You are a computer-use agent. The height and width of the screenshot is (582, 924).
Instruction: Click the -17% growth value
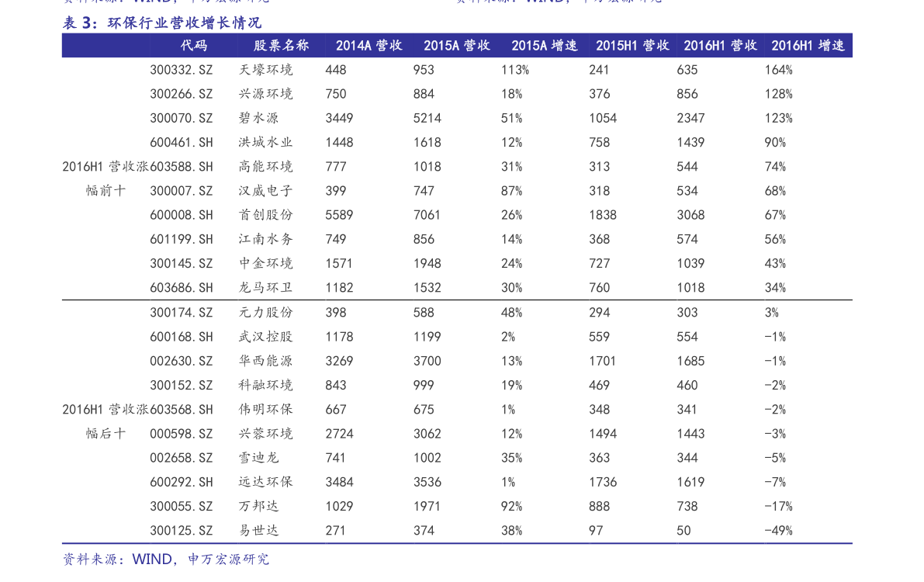[778, 507]
